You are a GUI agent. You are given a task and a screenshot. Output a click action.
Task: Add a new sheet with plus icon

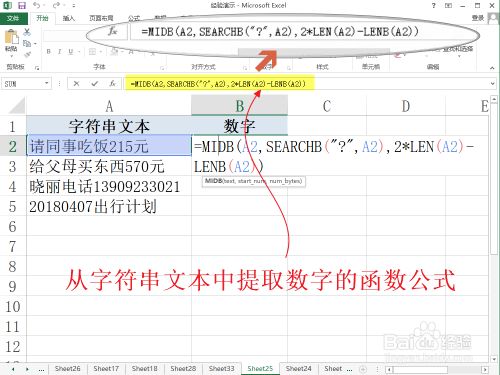(363, 369)
